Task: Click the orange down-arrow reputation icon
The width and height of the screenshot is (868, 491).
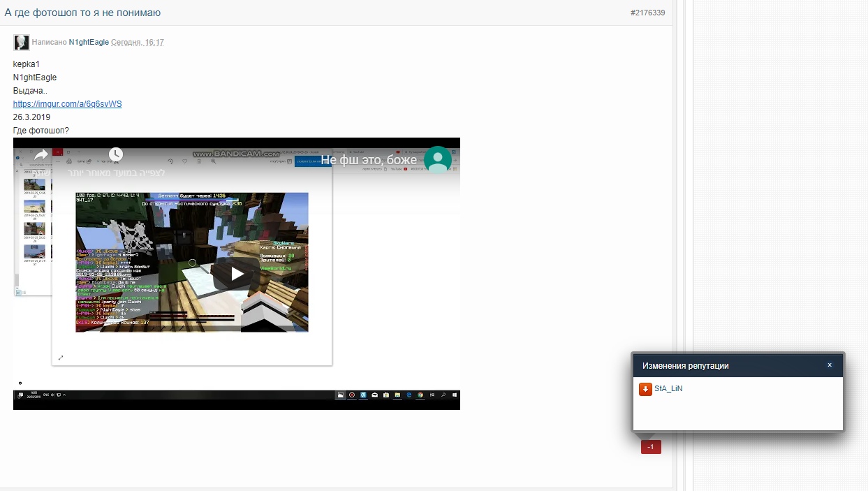Action: click(x=645, y=389)
